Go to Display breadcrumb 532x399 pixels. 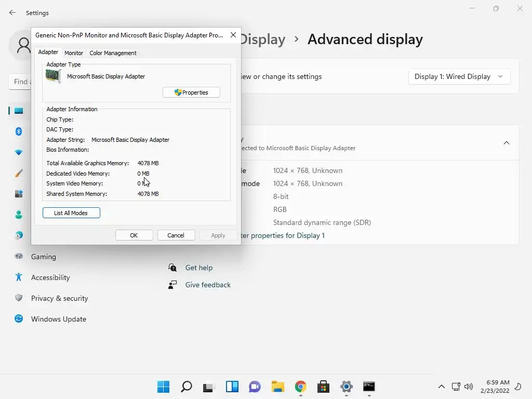[262, 39]
